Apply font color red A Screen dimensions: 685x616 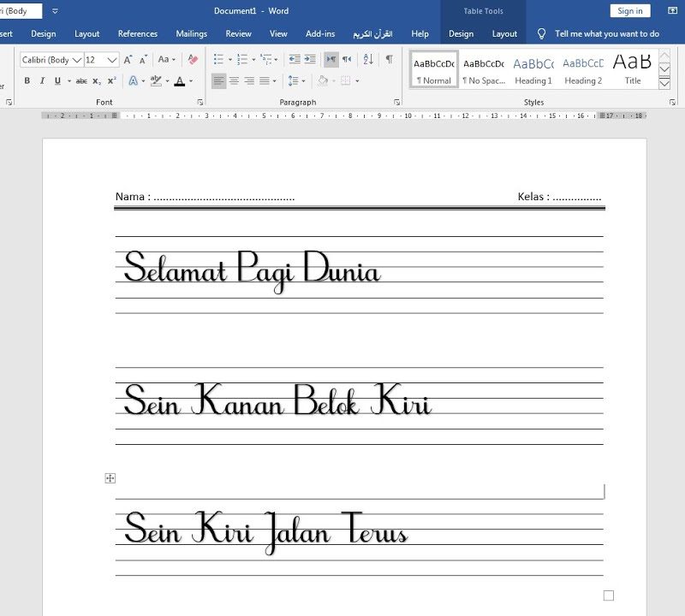tap(180, 80)
